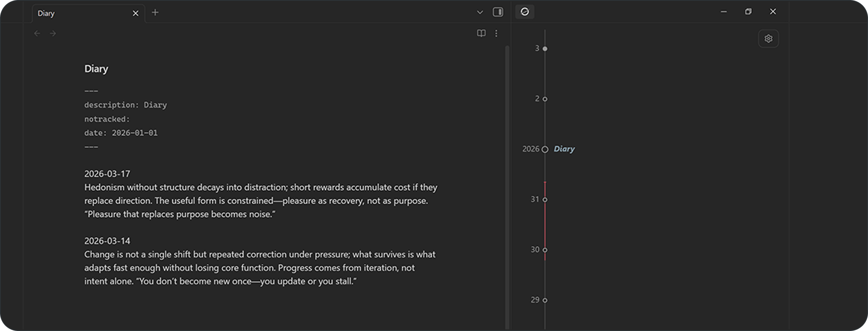Click the Diary note title heading
The width and height of the screenshot is (868, 331).
click(x=96, y=68)
